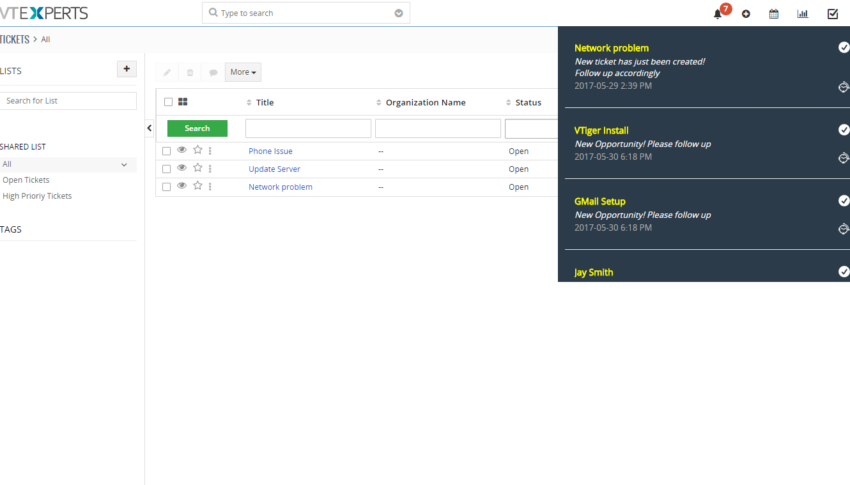Mark VTiger Install notification as read
The width and height of the screenshot is (850, 485).
[843, 130]
